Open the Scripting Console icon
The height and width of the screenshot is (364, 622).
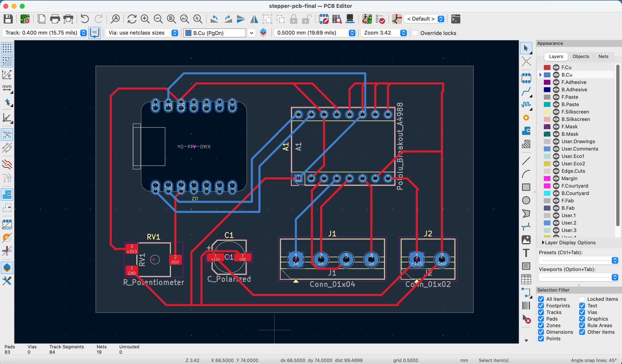pos(455,19)
